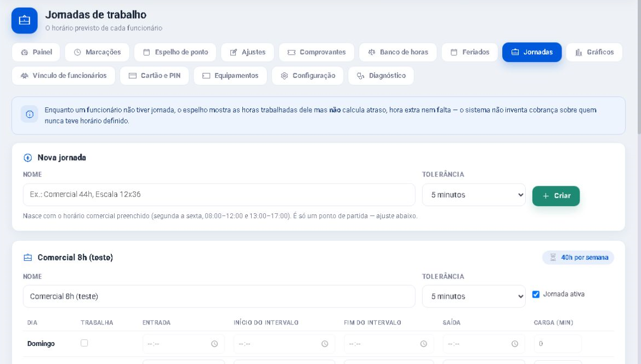
Task: Click the briefcase icon beside Comercial 8h (teste)
Action: point(28,257)
